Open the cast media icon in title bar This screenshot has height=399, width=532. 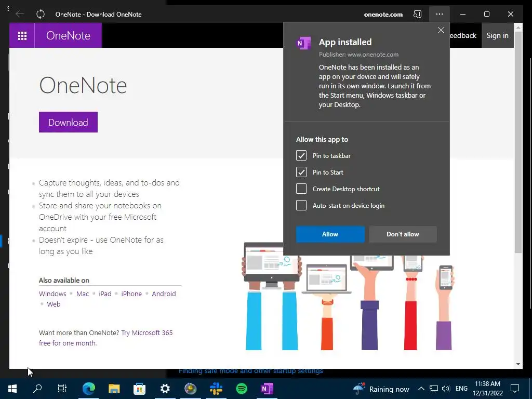(417, 14)
